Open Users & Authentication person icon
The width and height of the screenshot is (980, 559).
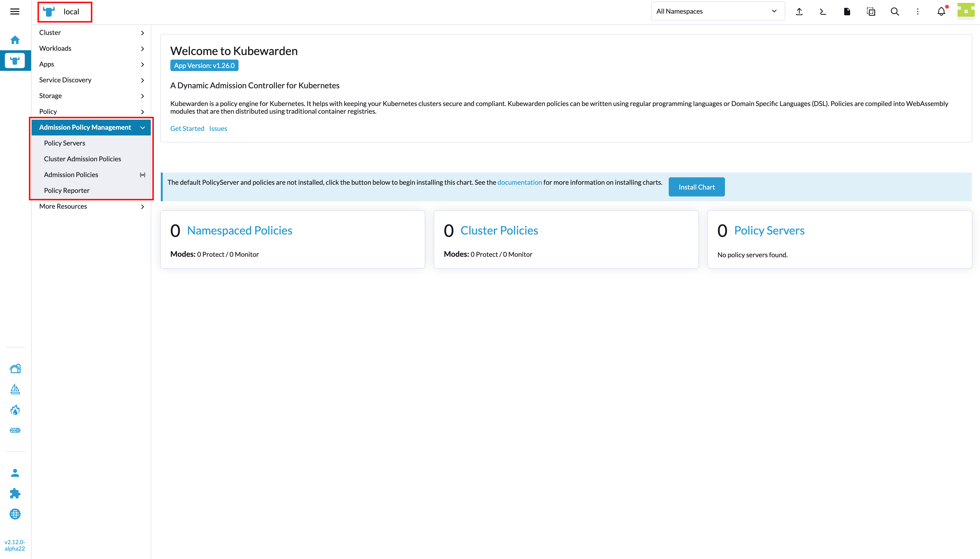tap(15, 473)
